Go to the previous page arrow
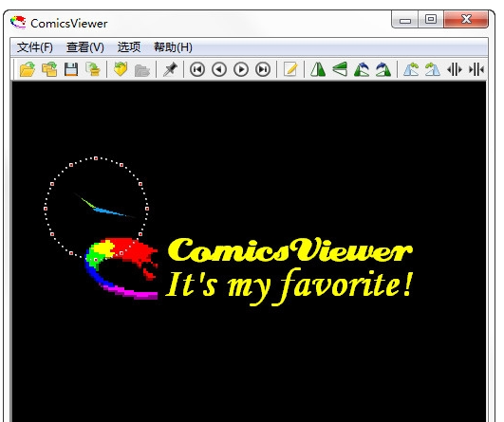This screenshot has width=504, height=422. click(x=219, y=69)
